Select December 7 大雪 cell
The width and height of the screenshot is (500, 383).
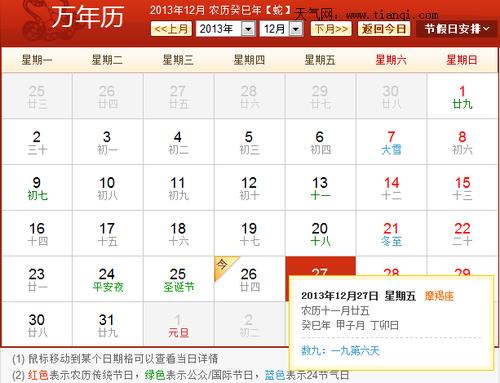click(x=391, y=142)
